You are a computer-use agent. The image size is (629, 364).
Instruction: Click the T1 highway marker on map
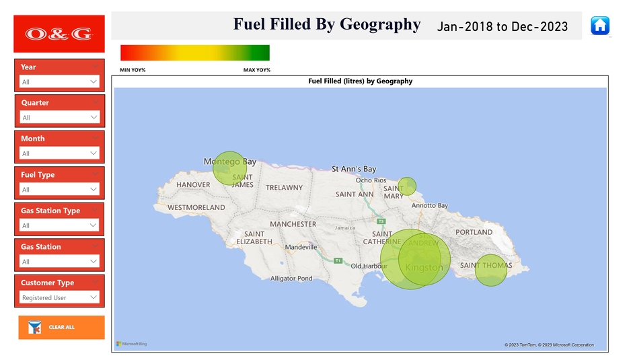pyautogui.click(x=338, y=260)
